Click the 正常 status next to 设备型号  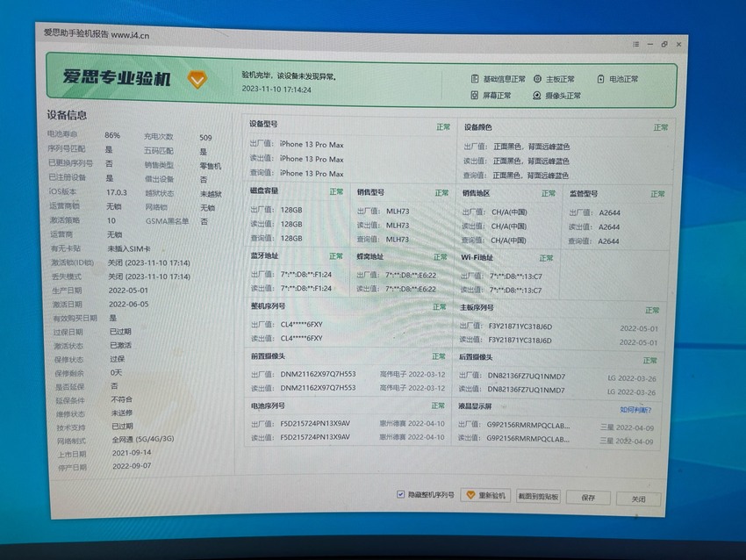click(x=443, y=127)
